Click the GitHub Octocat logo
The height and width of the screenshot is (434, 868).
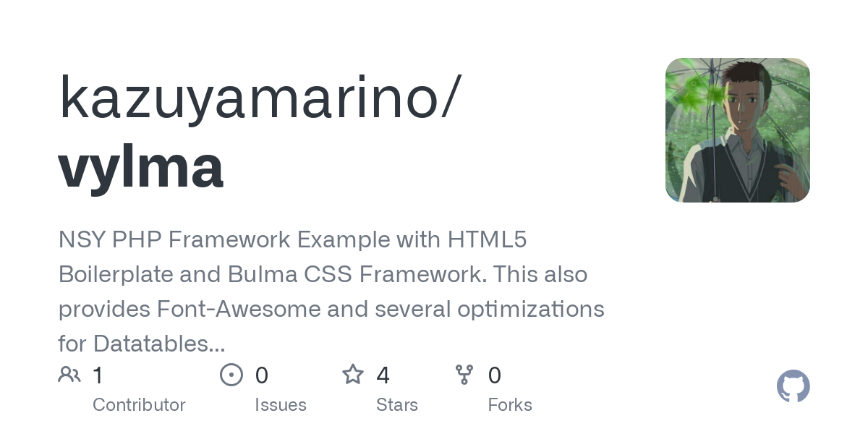pos(793,386)
